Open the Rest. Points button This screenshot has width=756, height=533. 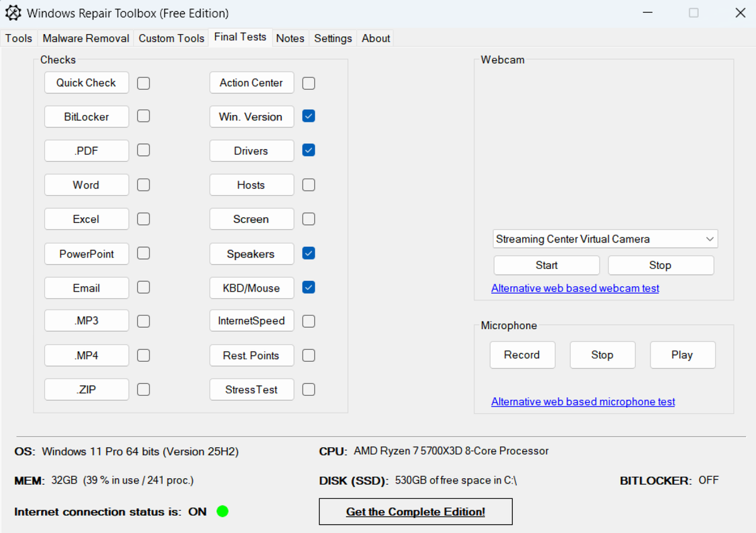252,356
